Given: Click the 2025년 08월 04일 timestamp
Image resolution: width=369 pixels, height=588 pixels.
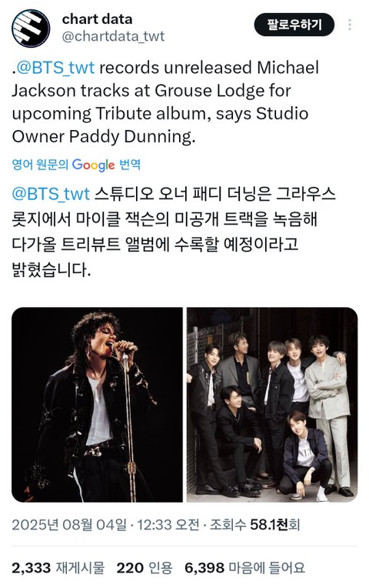Looking at the screenshot, I should (x=69, y=524).
